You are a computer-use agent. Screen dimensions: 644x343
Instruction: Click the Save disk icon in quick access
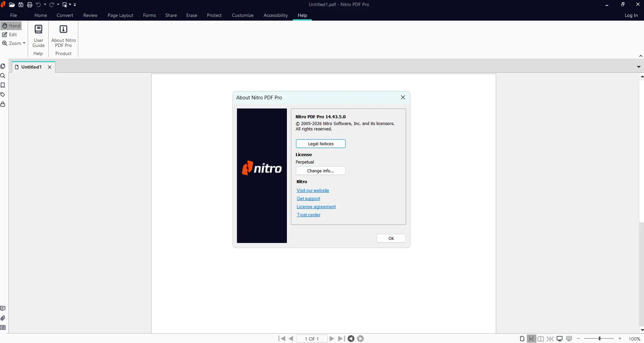[21, 5]
